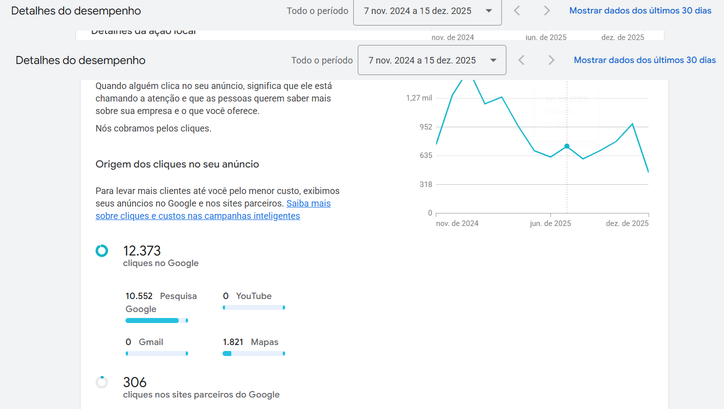Click the Pesquisa Google progress bar
This screenshot has height=409, width=724.
click(157, 320)
